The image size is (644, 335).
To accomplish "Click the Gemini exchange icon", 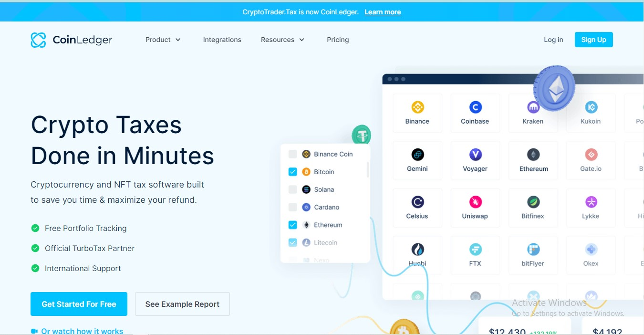I will pyautogui.click(x=417, y=155).
